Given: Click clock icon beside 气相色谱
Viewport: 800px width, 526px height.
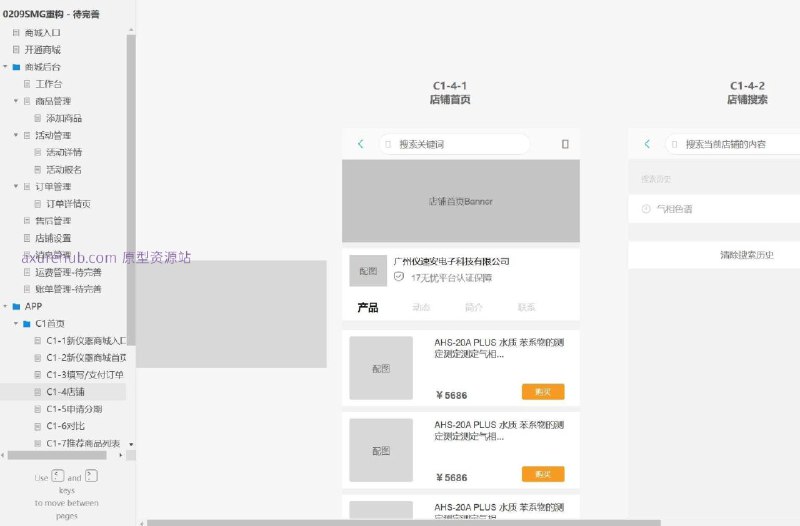Looking at the screenshot, I should 646,209.
